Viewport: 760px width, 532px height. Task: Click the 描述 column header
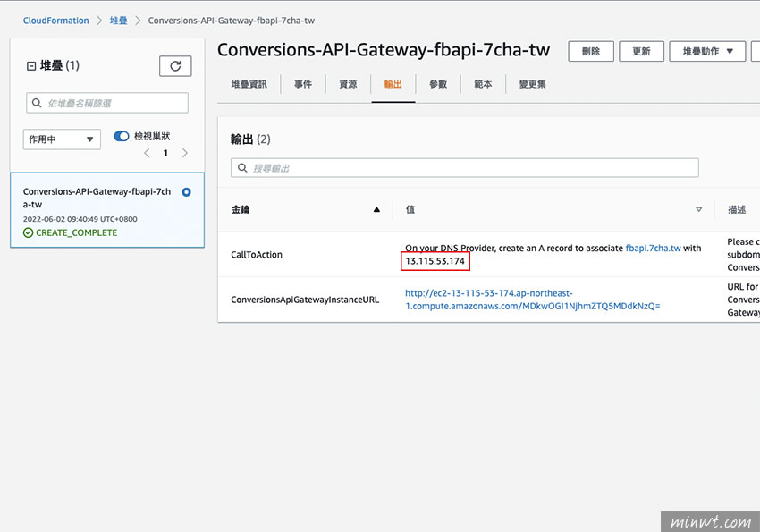tap(737, 209)
